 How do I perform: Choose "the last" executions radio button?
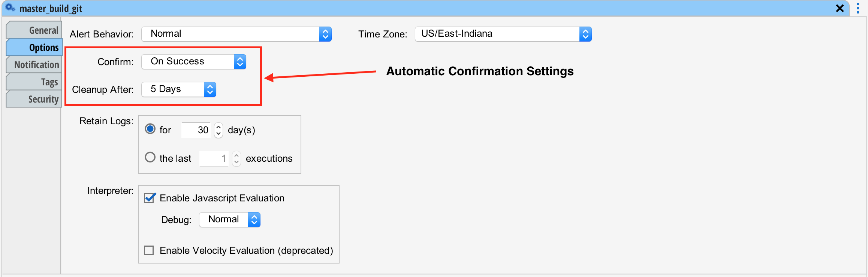150,158
